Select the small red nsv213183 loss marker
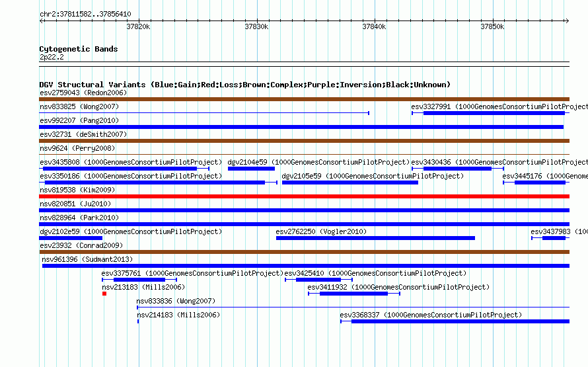588x367 pixels. (x=104, y=294)
